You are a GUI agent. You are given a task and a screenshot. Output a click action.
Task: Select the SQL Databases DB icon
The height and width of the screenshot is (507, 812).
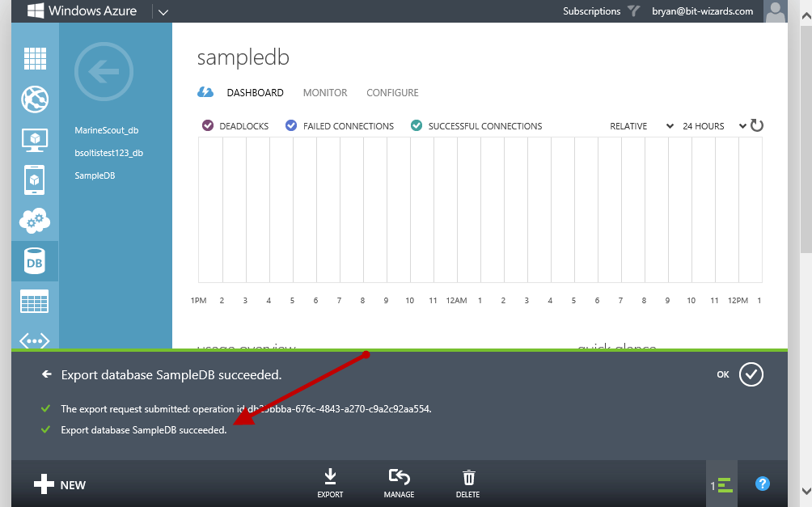35,261
